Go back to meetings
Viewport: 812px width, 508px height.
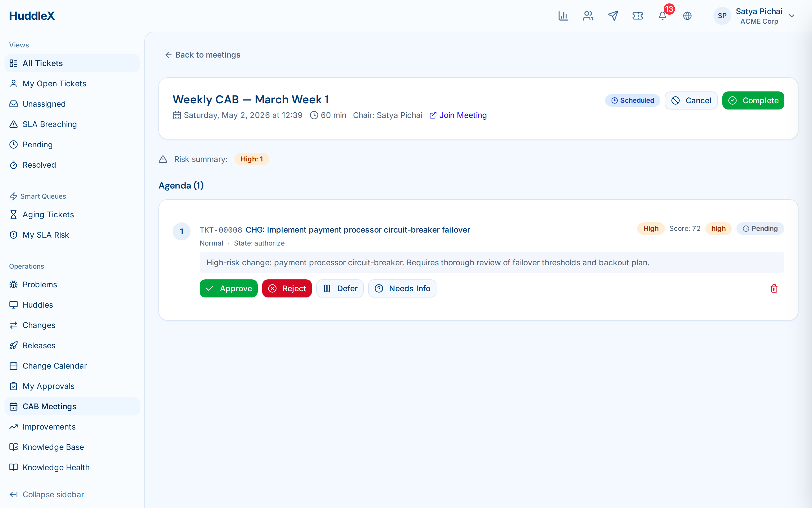pyautogui.click(x=203, y=55)
